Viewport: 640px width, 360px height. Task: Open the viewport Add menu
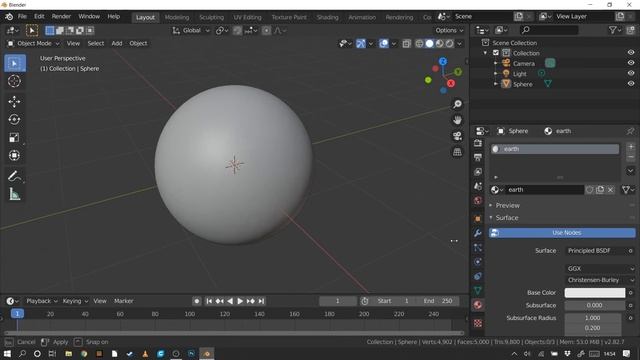coord(117,43)
